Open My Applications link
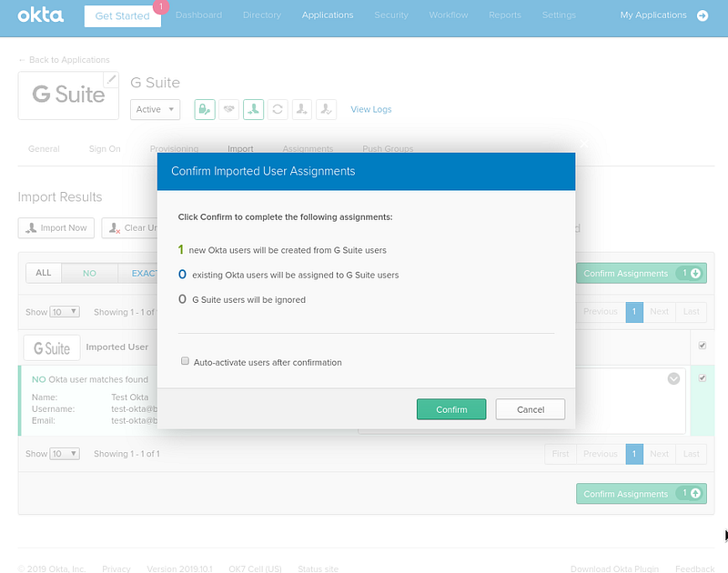Image resolution: width=728 pixels, height=573 pixels. click(653, 15)
